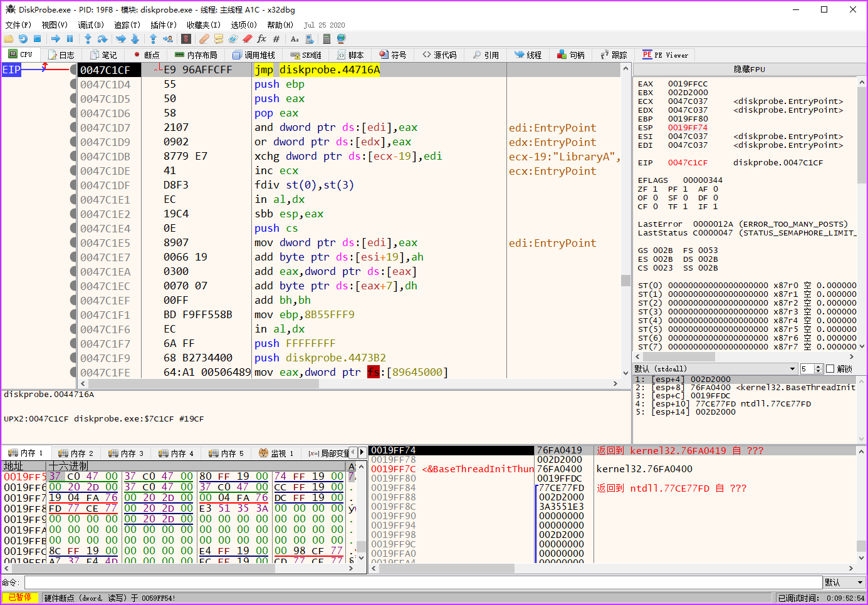Open variables hash icon
This screenshot has height=605, width=868.
click(x=276, y=39)
